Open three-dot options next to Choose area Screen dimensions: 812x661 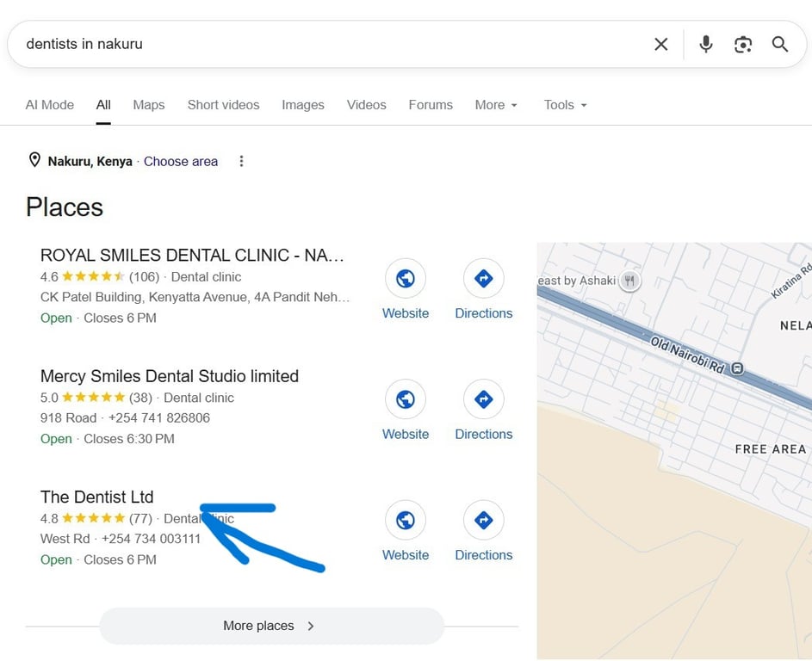pyautogui.click(x=241, y=161)
